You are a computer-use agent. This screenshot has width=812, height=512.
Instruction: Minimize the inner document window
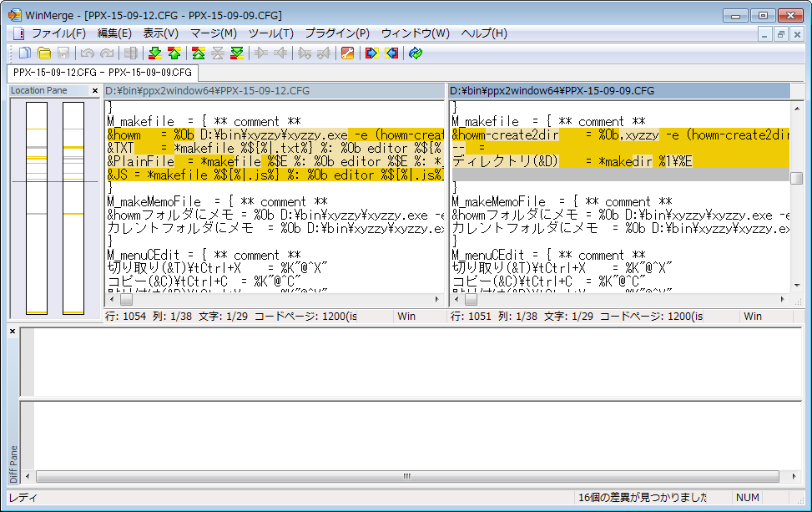click(764, 35)
